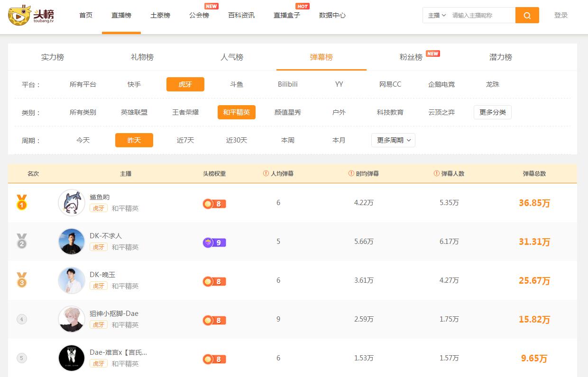The image size is (588, 377).
Task: Expand the 更多周期 dropdown
Action: pos(393,140)
